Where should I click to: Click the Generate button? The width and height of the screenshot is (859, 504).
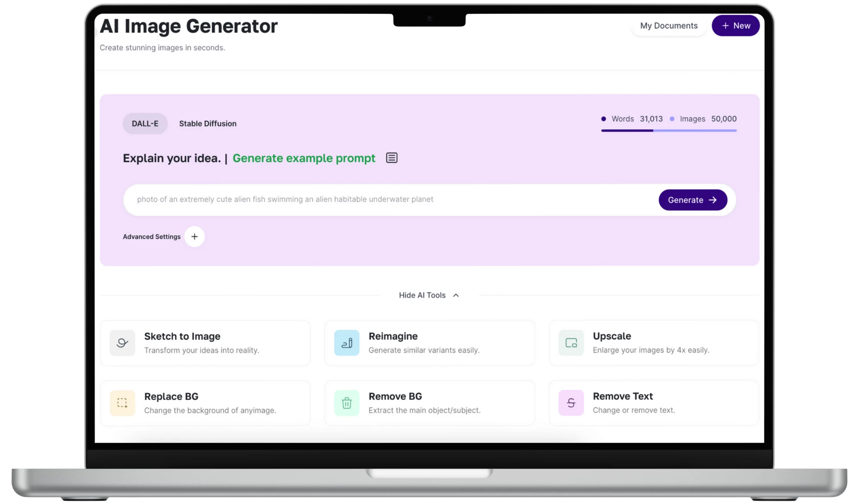(x=693, y=200)
